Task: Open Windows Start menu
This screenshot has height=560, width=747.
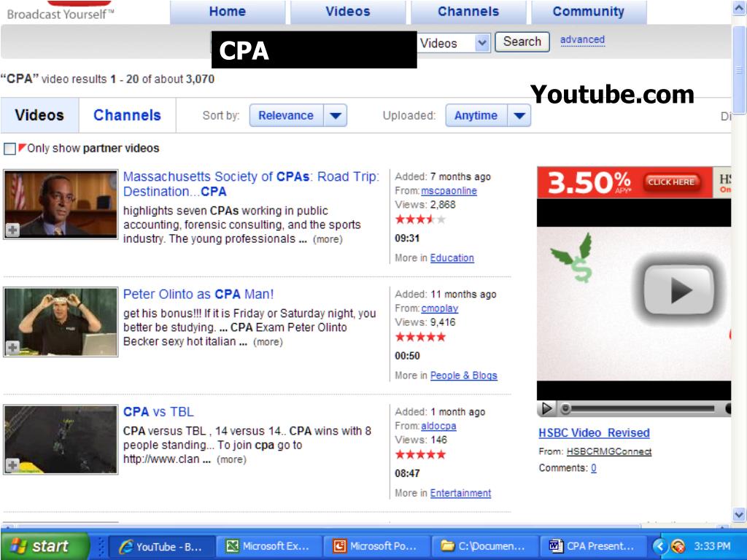Action: pyautogui.click(x=44, y=545)
